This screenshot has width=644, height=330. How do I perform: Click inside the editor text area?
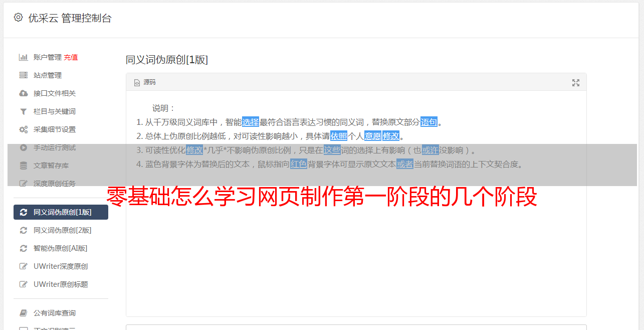click(356, 203)
